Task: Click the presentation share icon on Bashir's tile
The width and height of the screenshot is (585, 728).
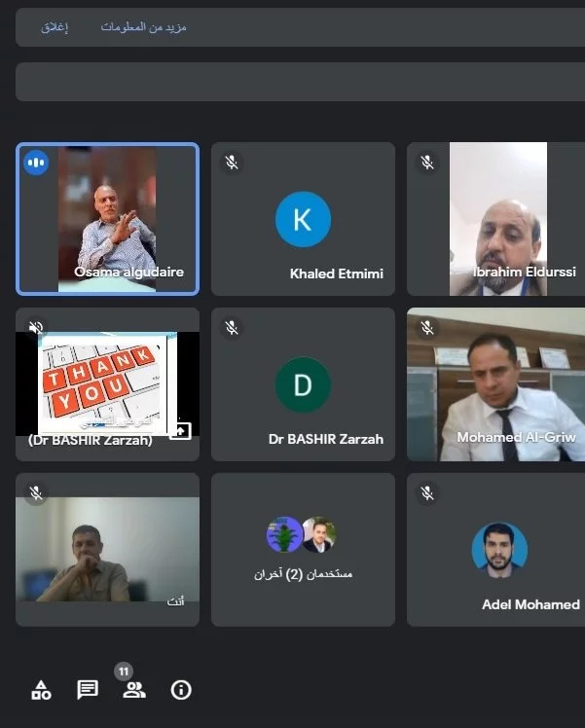Action: pos(180,431)
